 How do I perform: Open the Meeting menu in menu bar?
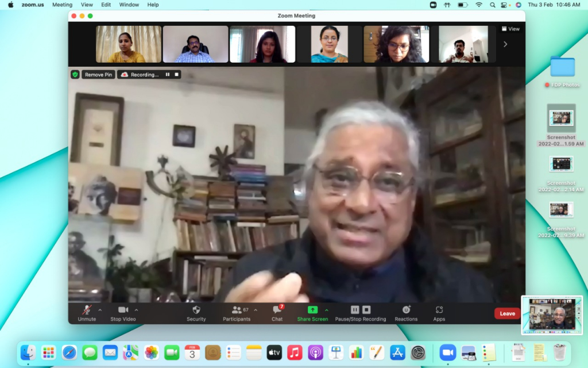pos(62,5)
